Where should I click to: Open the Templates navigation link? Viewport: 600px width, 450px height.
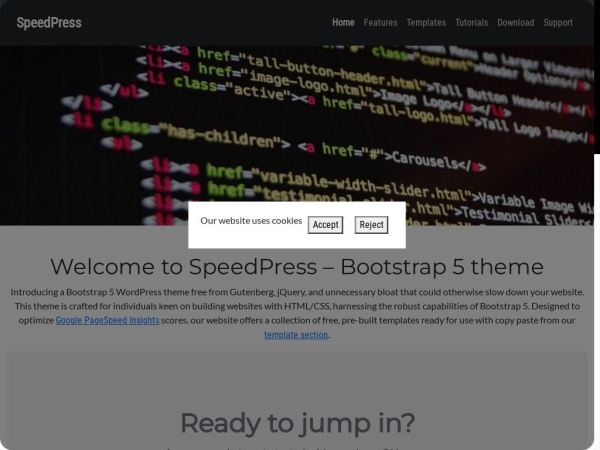426,23
